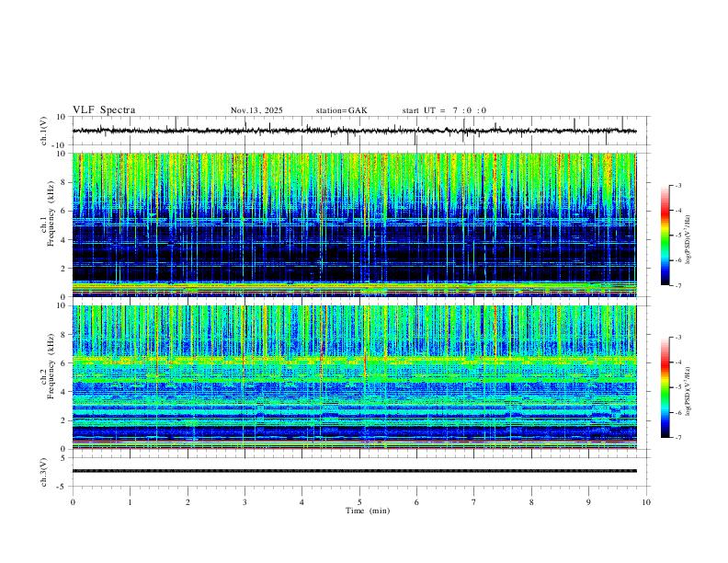Click time axis tick label "1"
The image size is (728, 563).
tap(130, 502)
